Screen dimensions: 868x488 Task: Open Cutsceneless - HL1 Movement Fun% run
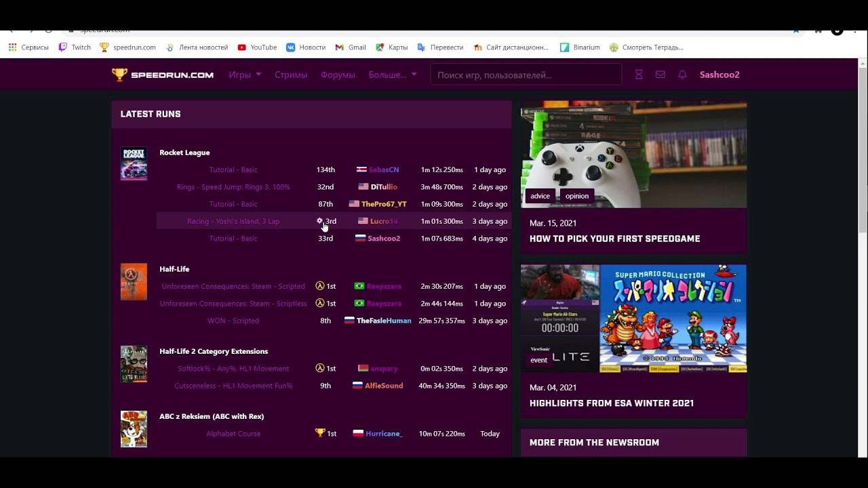[233, 386]
